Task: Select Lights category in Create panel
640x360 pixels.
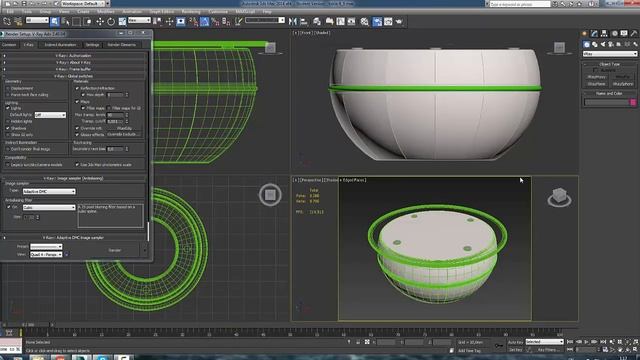Action: [x=603, y=44]
